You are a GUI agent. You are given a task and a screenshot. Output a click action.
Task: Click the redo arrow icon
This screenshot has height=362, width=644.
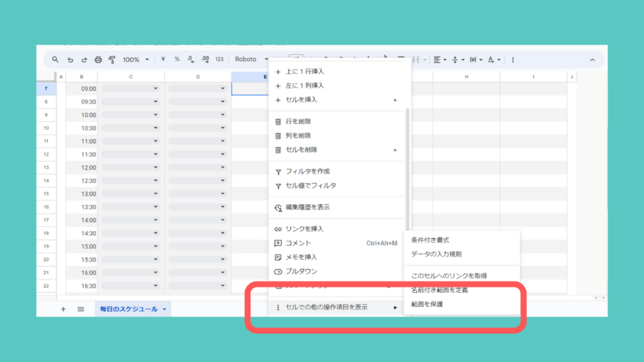click(x=84, y=60)
